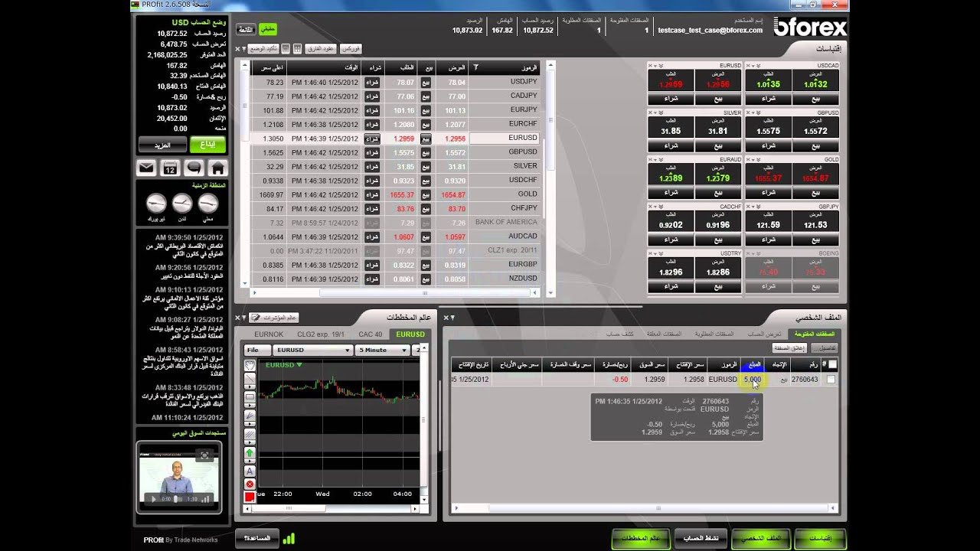This screenshot has height=551, width=980.
Task: Select the EURUSD row in quotes list
Action: [394, 139]
